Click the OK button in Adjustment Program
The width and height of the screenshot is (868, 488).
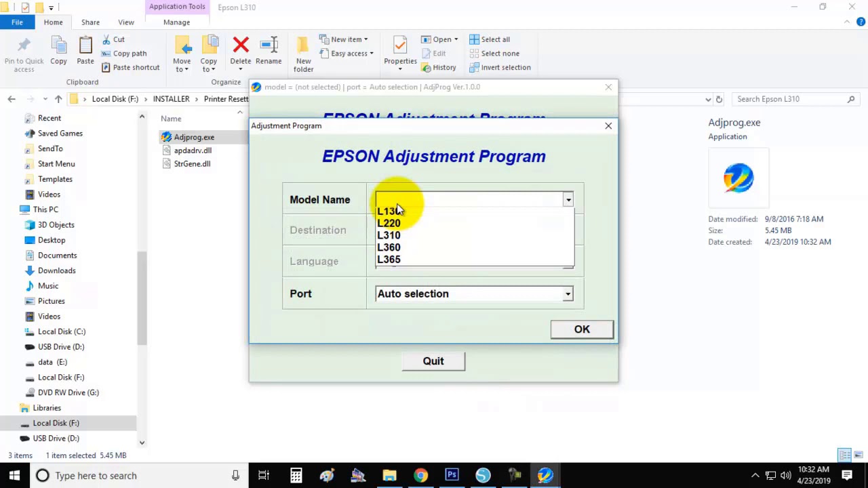point(582,329)
